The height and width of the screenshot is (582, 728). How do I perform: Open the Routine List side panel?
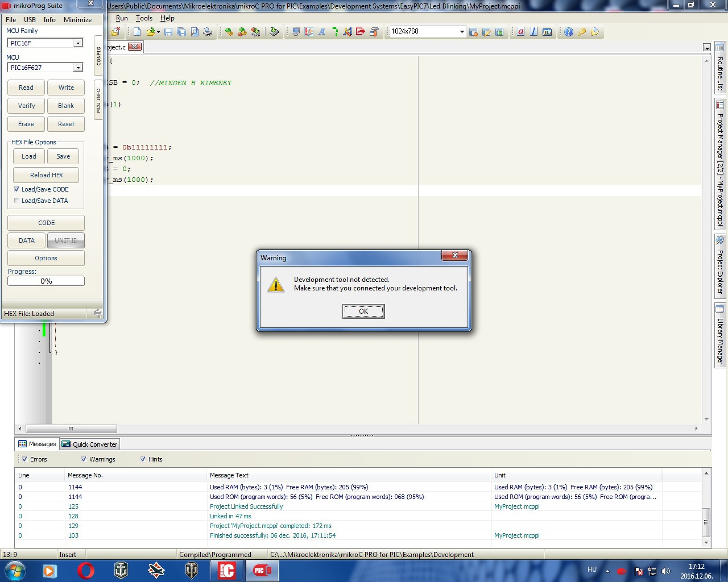720,68
